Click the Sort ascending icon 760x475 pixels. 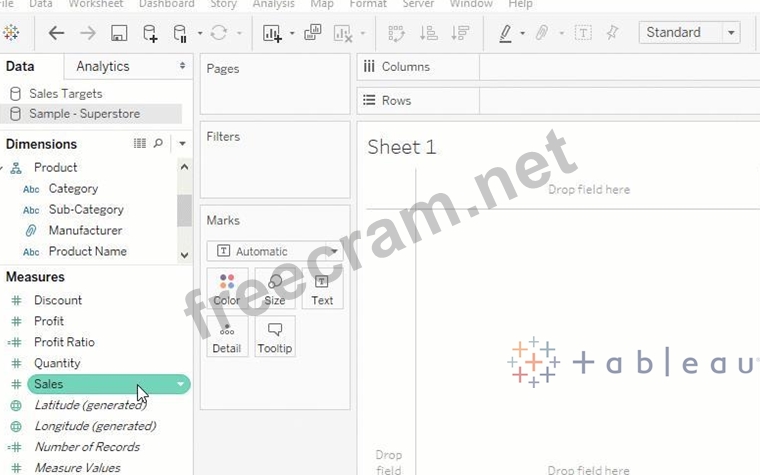click(x=428, y=33)
